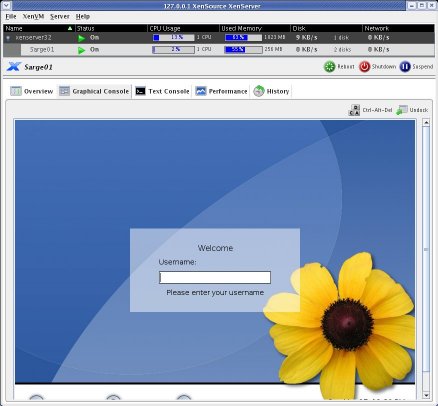Click the Overview tab icon

(16, 91)
